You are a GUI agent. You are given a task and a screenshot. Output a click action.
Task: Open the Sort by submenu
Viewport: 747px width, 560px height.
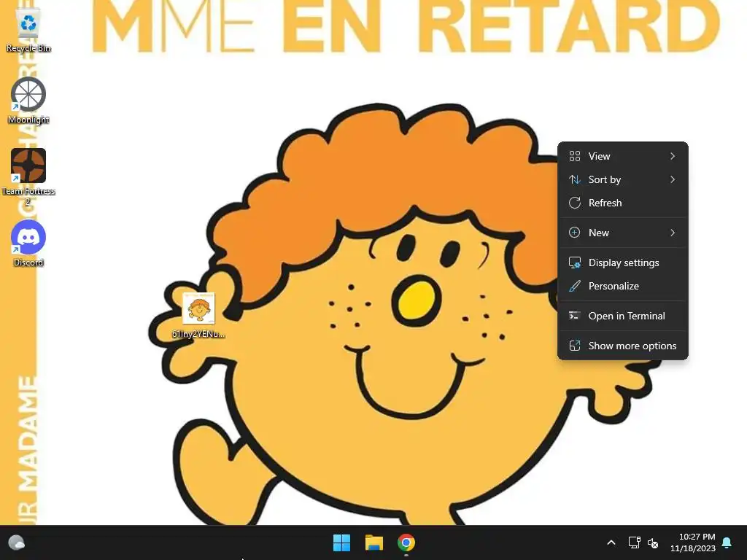tap(623, 179)
